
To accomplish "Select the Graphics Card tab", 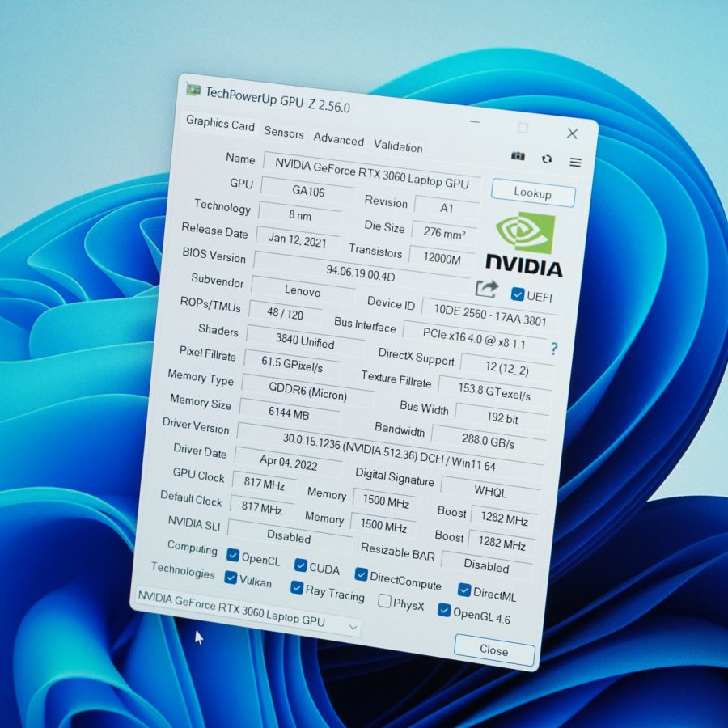I will [x=220, y=124].
